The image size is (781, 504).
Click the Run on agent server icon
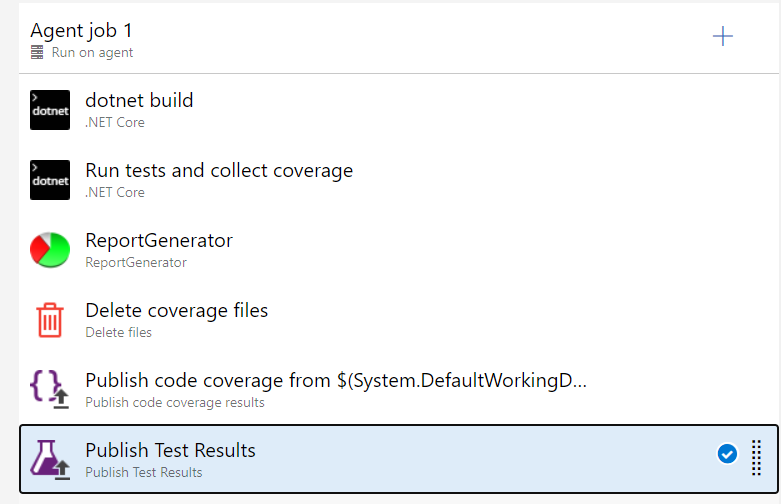[37, 52]
